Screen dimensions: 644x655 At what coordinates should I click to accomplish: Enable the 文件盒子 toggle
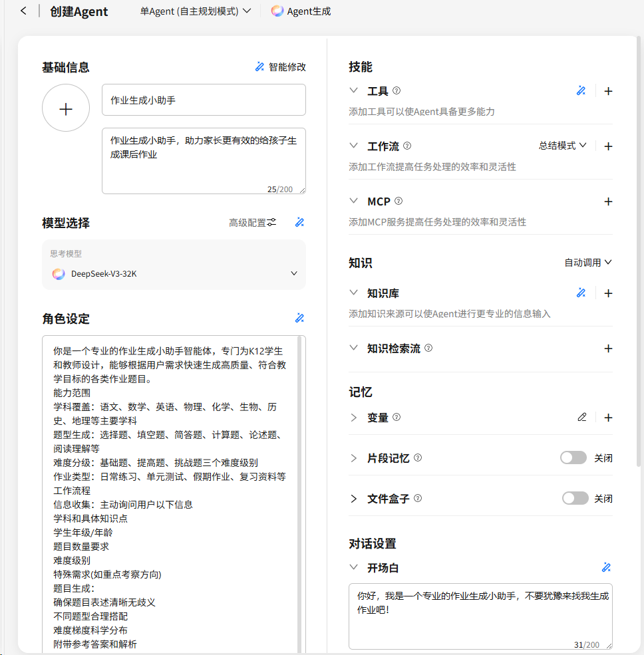tap(575, 498)
